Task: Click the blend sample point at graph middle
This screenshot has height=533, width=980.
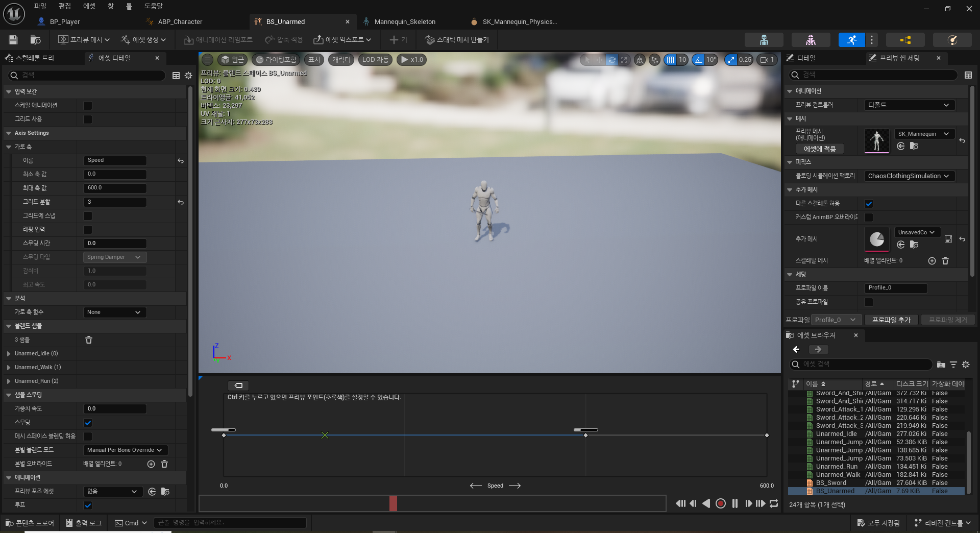Action: 585,435
